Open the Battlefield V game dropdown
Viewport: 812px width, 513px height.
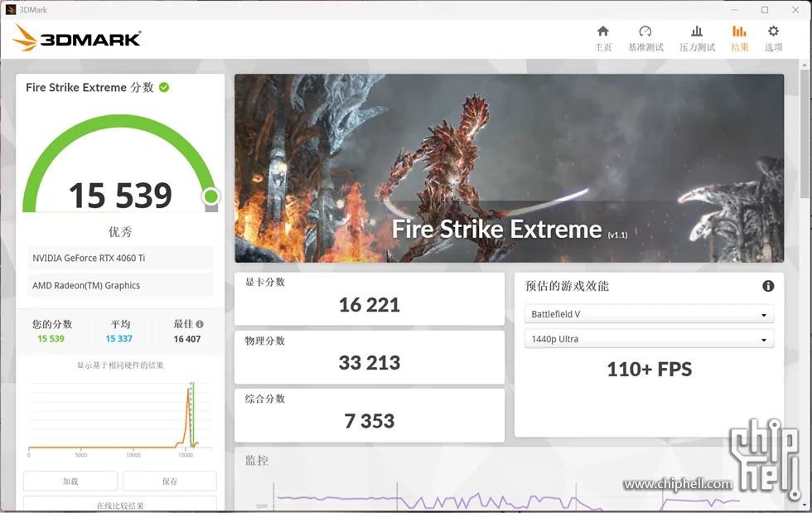click(649, 314)
